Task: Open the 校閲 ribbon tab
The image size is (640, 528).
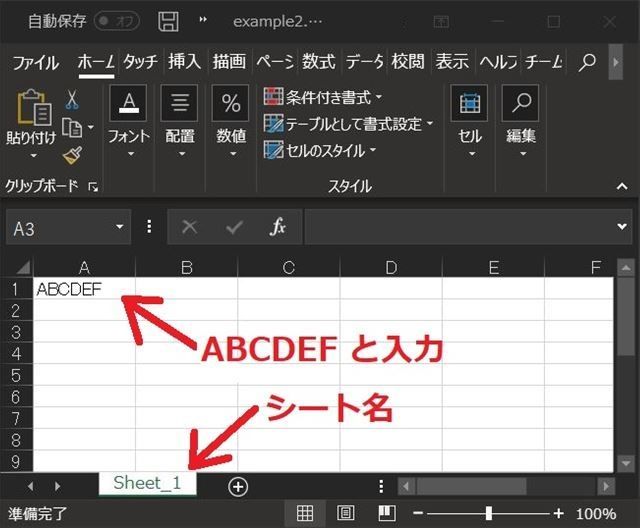Action: point(407,62)
